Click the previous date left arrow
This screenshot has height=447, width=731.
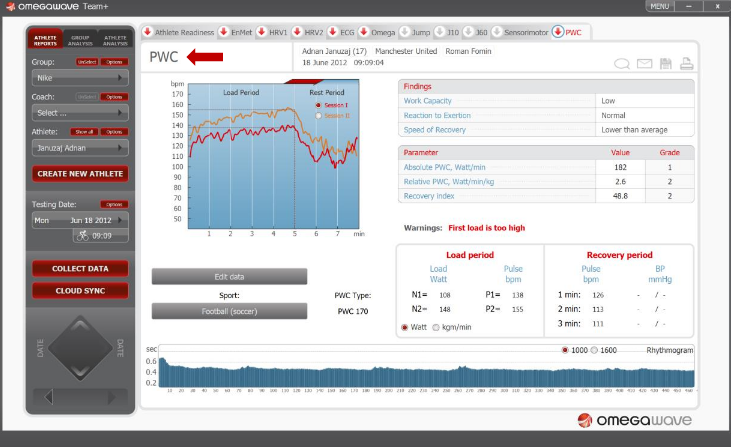48,397
